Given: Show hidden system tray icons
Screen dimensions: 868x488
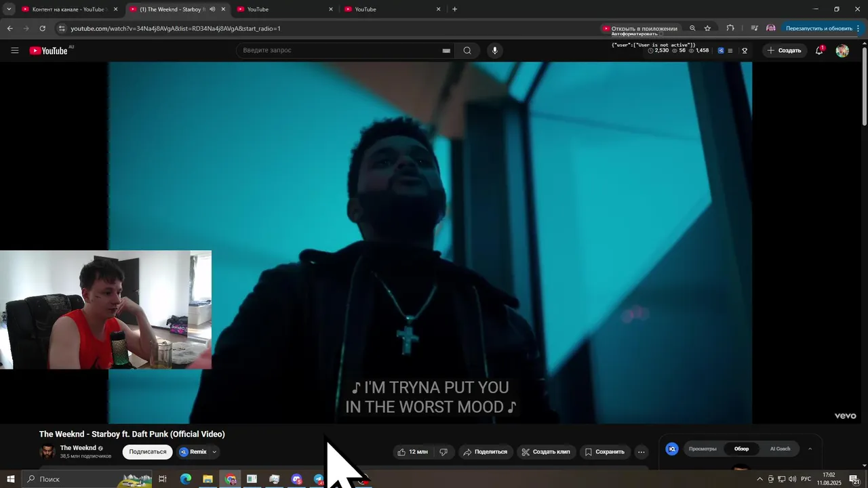Looking at the screenshot, I should [x=759, y=479].
